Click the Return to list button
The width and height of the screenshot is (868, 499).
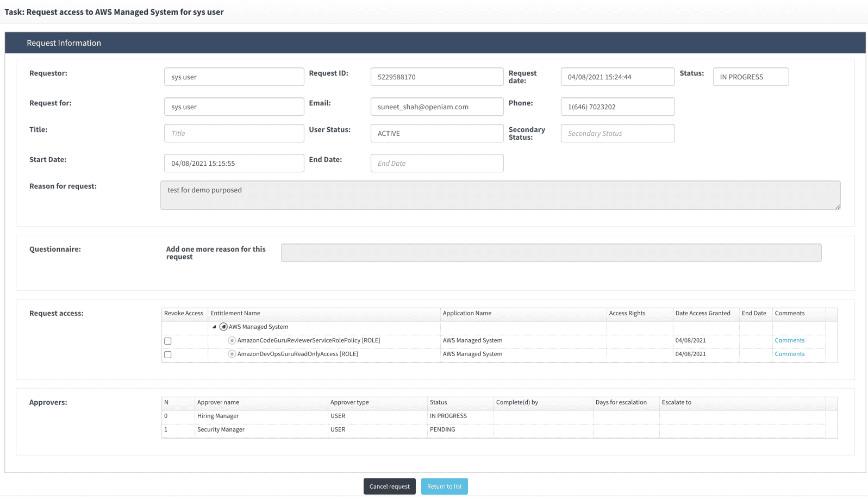click(x=444, y=486)
